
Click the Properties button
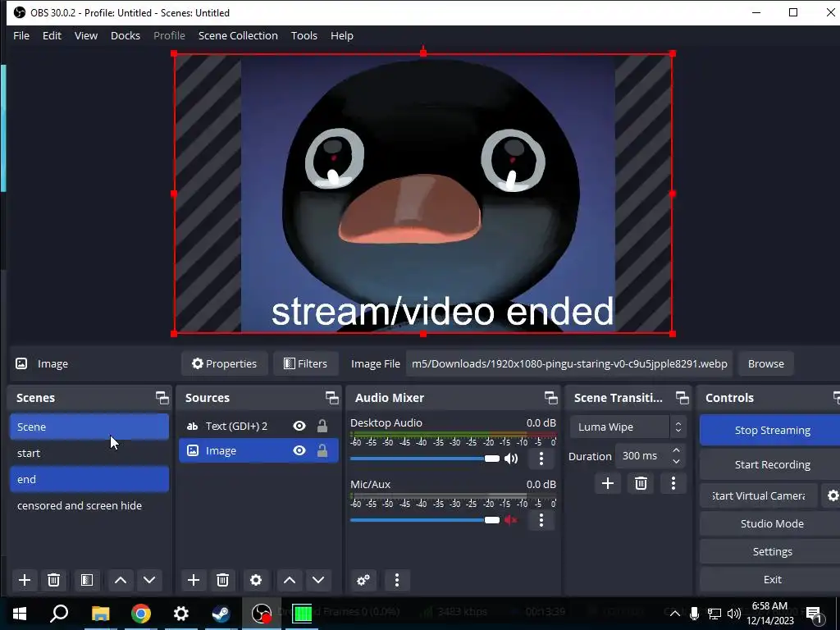pyautogui.click(x=224, y=363)
